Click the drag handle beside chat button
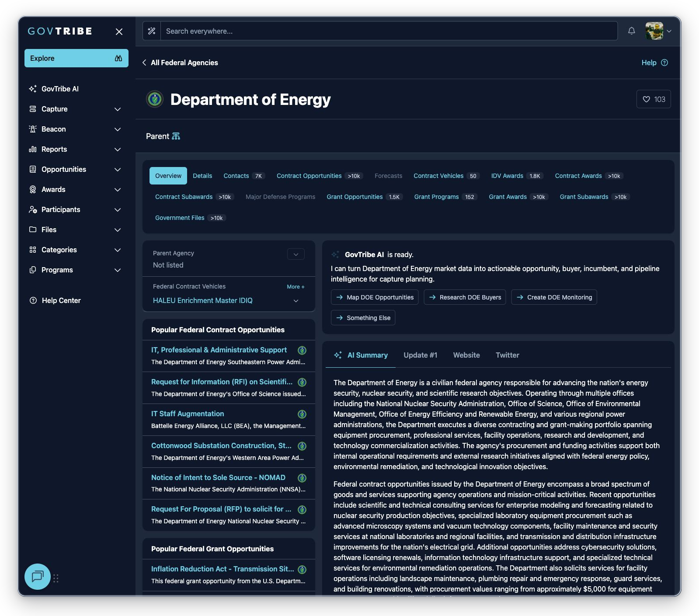 tap(56, 578)
